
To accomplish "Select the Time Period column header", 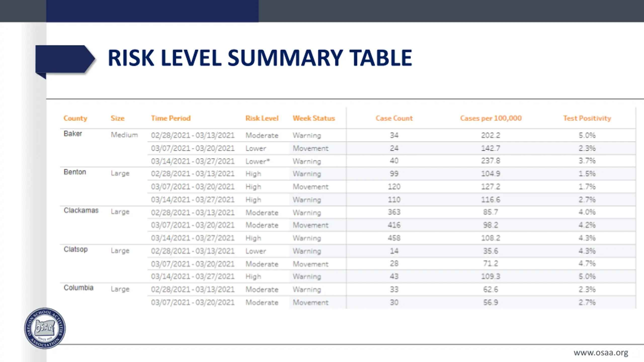I will 171,118.
